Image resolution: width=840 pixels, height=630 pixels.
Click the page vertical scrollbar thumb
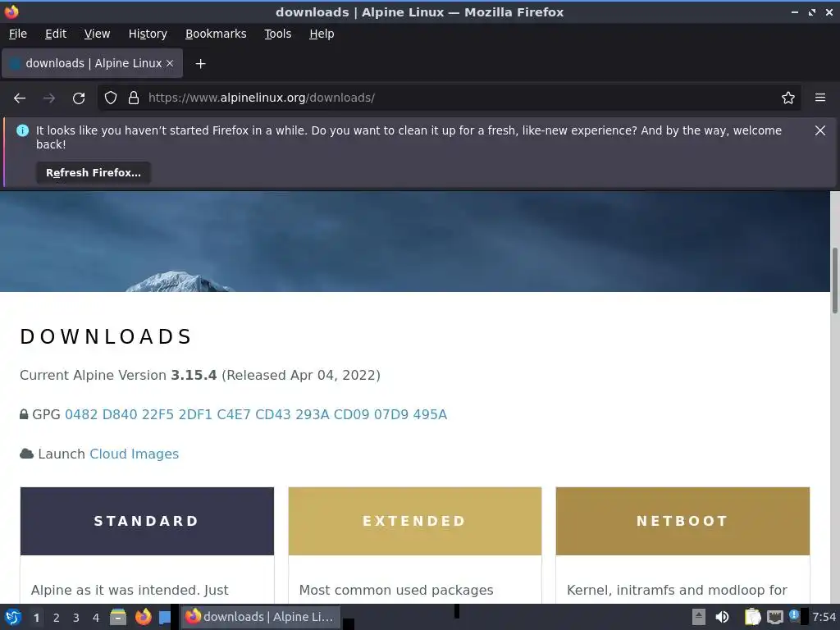click(x=834, y=281)
